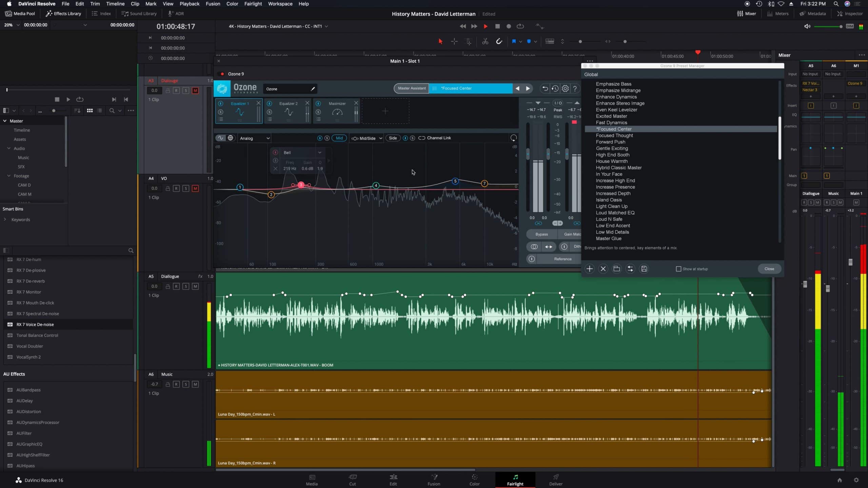Mute the A3 Dialouge track
This screenshot has height=488, width=868.
[195, 90]
